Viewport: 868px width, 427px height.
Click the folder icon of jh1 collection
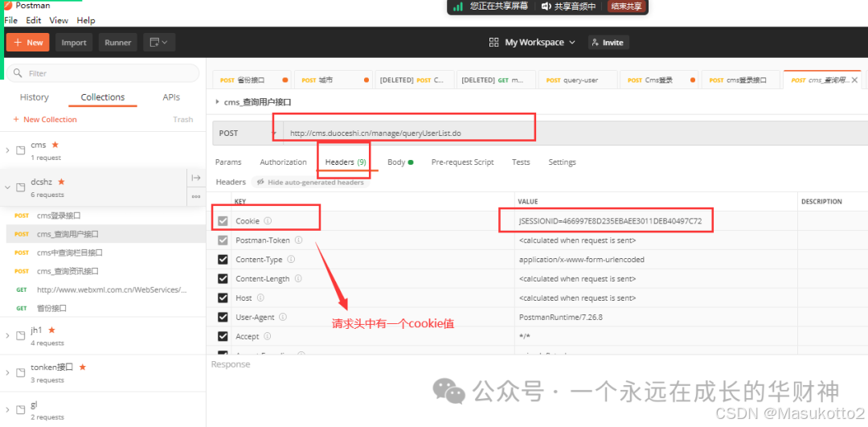(20, 335)
